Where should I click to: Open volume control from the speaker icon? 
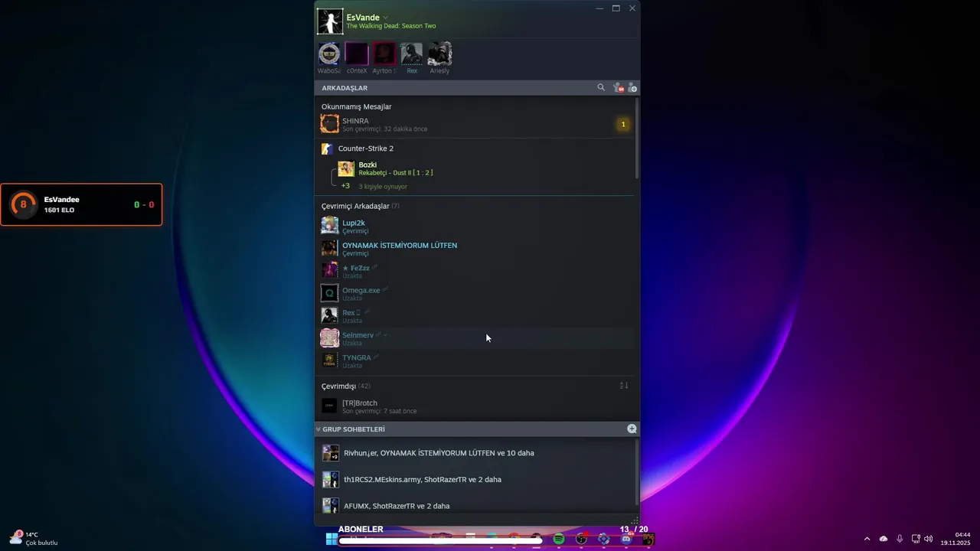click(x=929, y=539)
